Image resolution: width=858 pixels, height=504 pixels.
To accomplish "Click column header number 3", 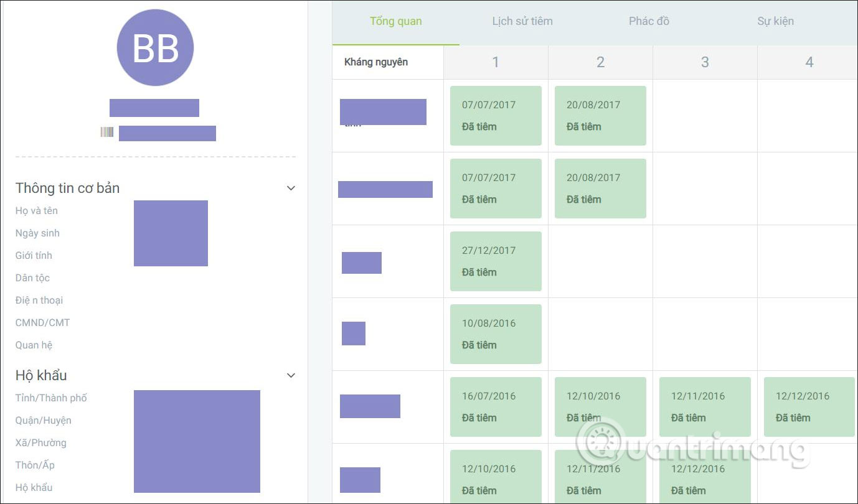I will tap(705, 62).
